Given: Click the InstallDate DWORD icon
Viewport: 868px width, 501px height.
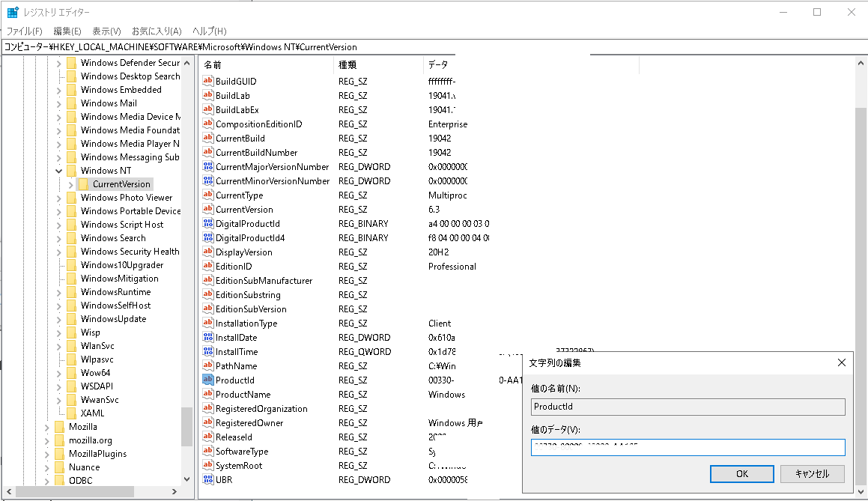Looking at the screenshot, I should [x=207, y=338].
